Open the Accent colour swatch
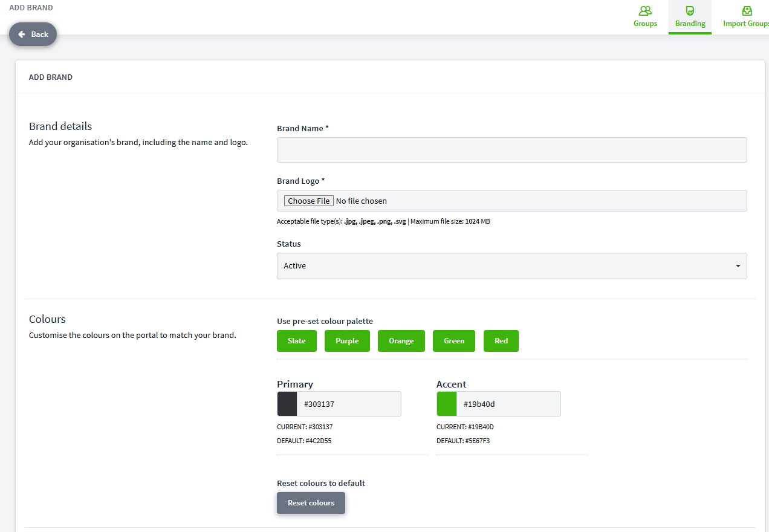Image resolution: width=769 pixels, height=532 pixels. (447, 404)
